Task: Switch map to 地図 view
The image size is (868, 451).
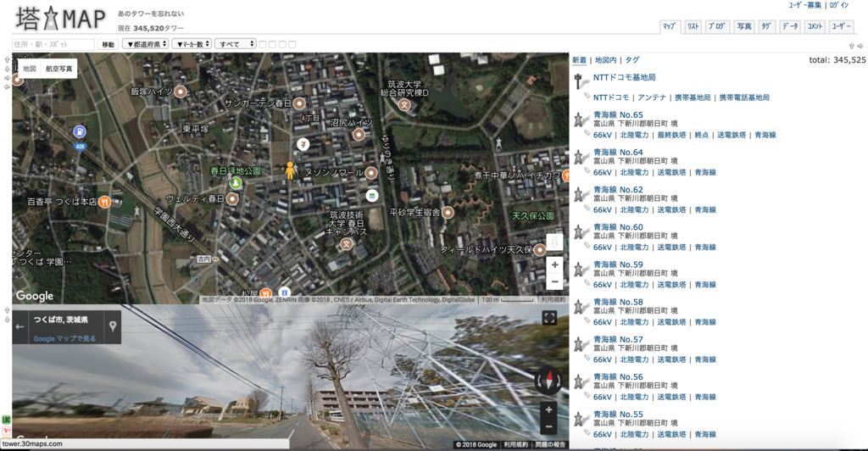Action: point(30,69)
